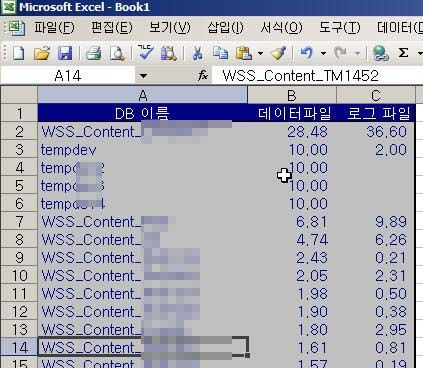The image size is (423, 368).
Task: Insert hyperlink with globe icon
Action: point(380,53)
